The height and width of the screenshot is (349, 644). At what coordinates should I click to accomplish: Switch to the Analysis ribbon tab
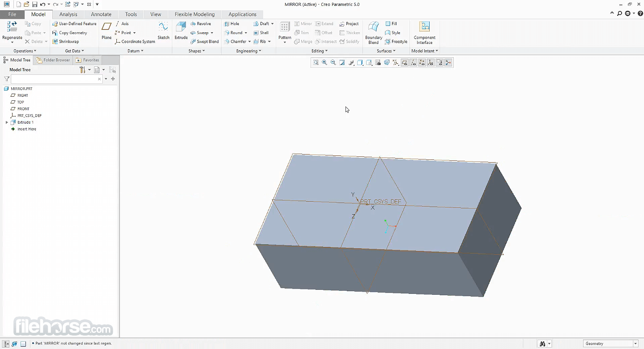68,14
